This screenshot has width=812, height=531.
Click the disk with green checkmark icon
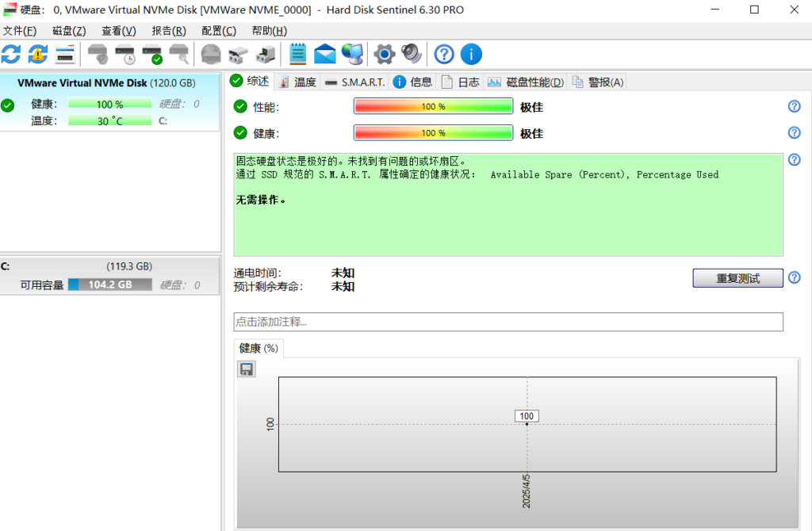tap(152, 54)
